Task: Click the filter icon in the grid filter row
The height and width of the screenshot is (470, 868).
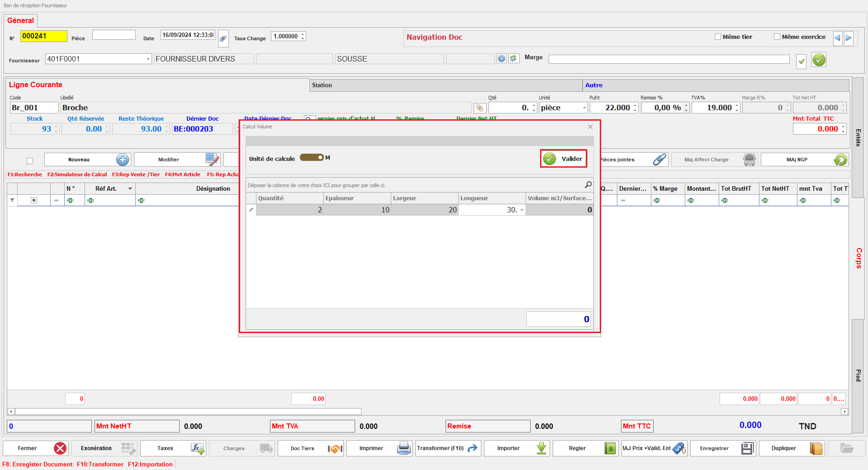Action: (12, 200)
